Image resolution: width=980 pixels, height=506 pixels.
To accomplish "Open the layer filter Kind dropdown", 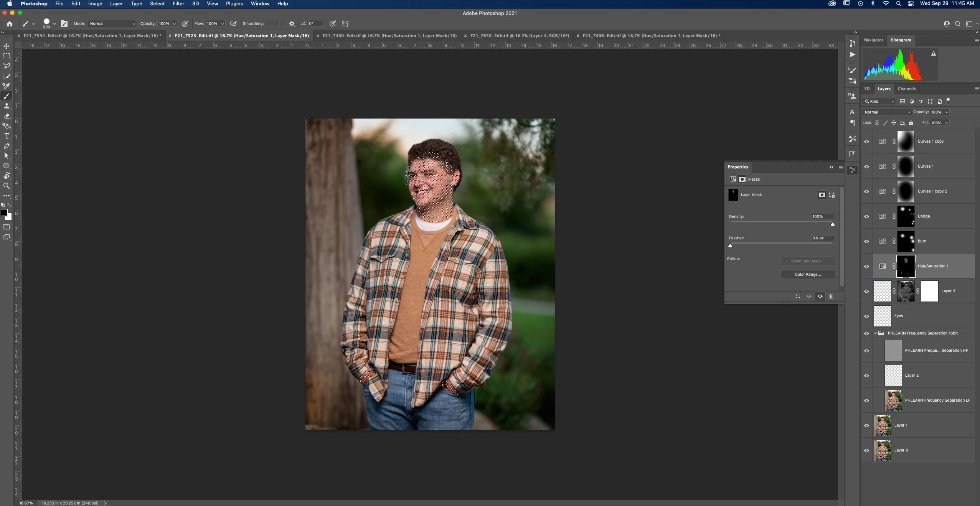I will (x=879, y=102).
